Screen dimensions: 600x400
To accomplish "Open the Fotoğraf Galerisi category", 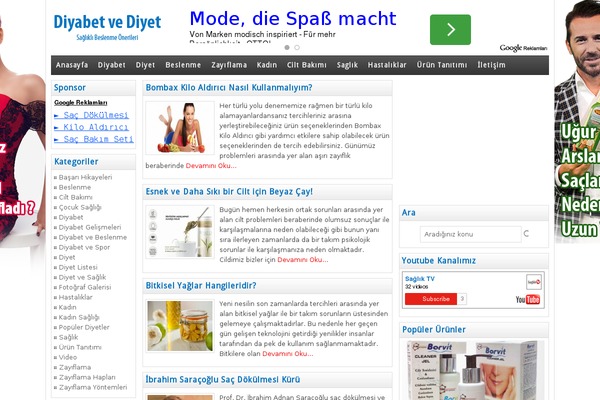I will (x=85, y=287).
